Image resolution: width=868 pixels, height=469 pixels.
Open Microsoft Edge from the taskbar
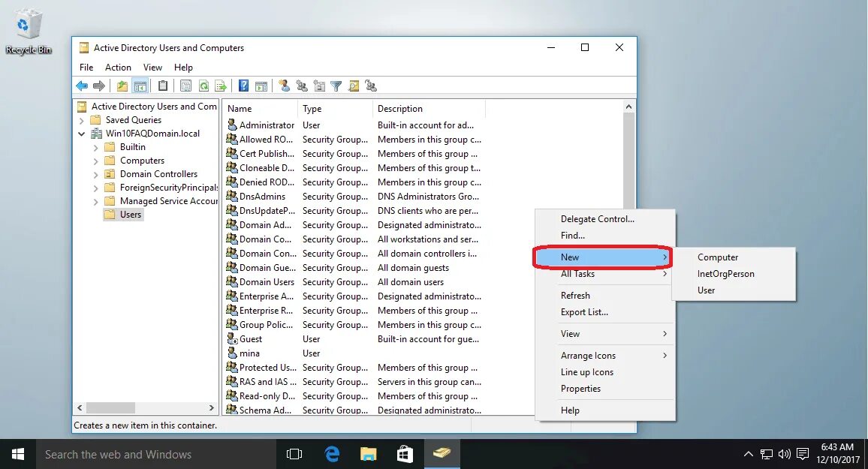pos(332,454)
